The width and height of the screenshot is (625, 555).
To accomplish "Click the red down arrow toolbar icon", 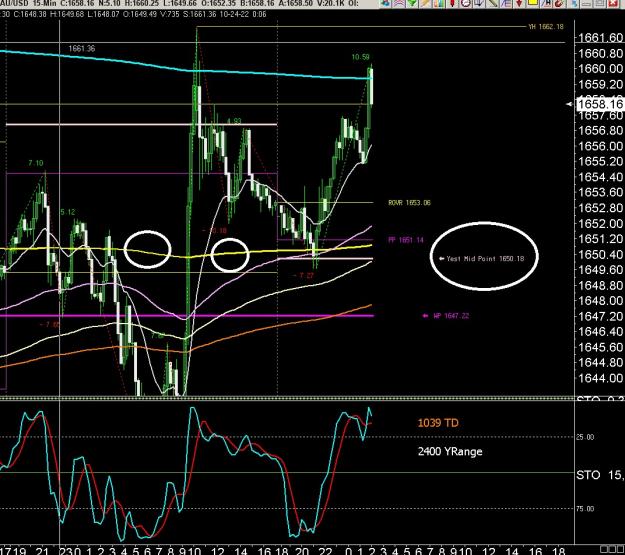I will tap(519, 3).
